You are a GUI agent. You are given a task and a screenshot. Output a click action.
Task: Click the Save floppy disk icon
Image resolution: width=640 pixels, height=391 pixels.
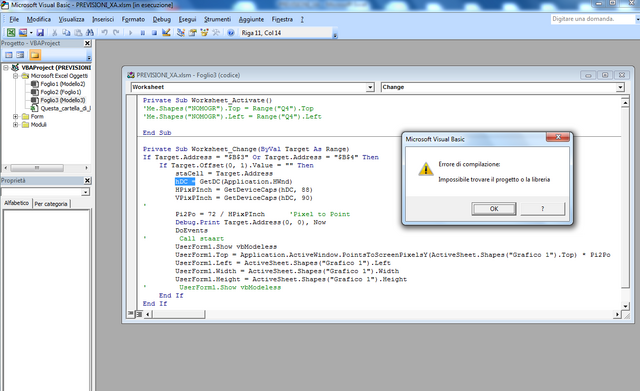(x=40, y=33)
